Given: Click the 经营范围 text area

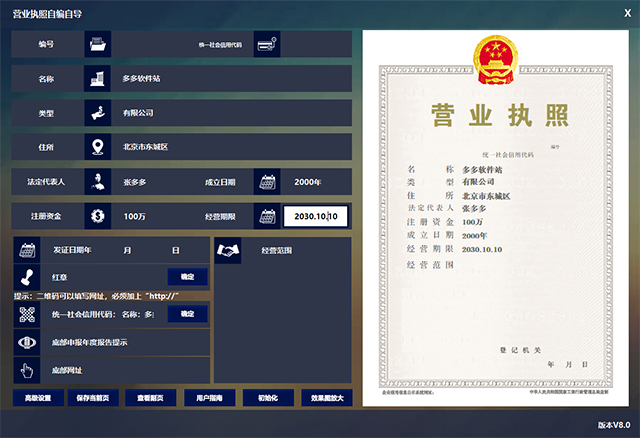Looking at the screenshot, I should pyautogui.click(x=283, y=322).
